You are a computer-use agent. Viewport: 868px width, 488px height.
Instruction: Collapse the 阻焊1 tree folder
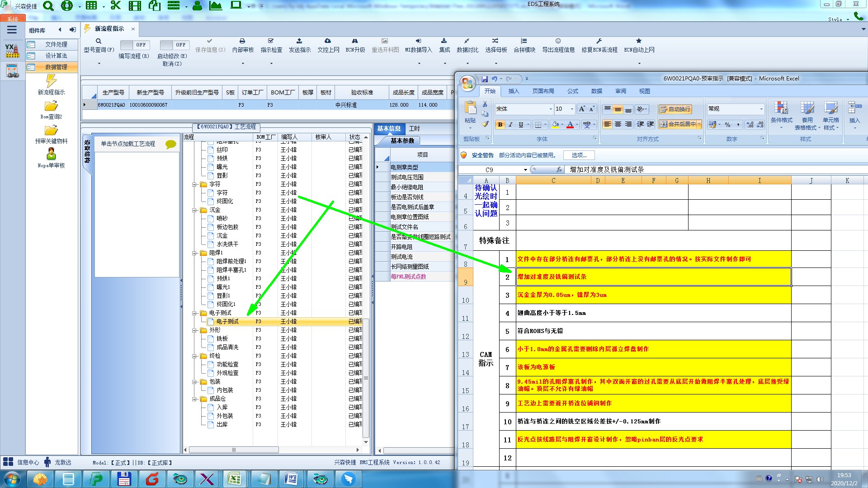click(195, 253)
